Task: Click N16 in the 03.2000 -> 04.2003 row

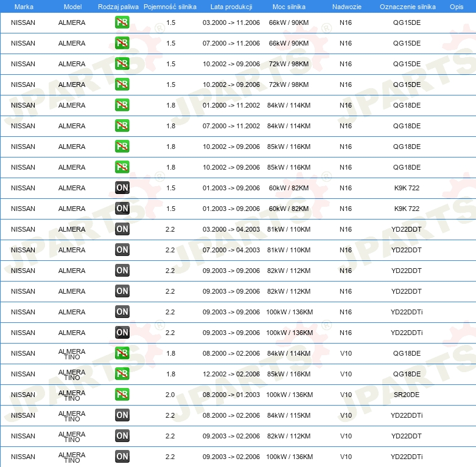Action: coord(346,229)
